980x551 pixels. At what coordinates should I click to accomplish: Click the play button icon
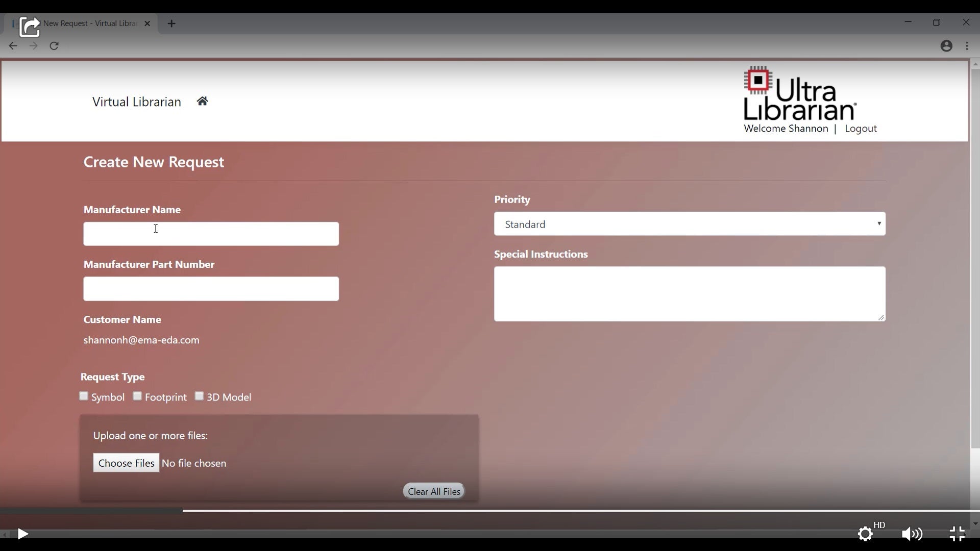[x=21, y=534]
